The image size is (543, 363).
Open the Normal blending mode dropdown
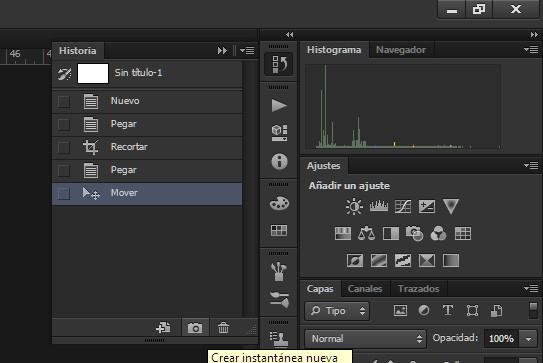coord(365,338)
